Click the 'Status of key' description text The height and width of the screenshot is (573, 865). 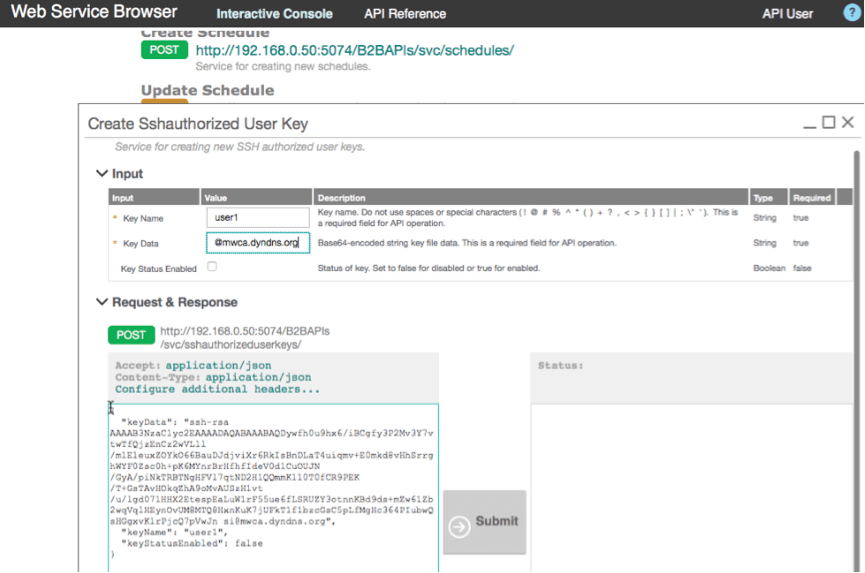tap(429, 268)
